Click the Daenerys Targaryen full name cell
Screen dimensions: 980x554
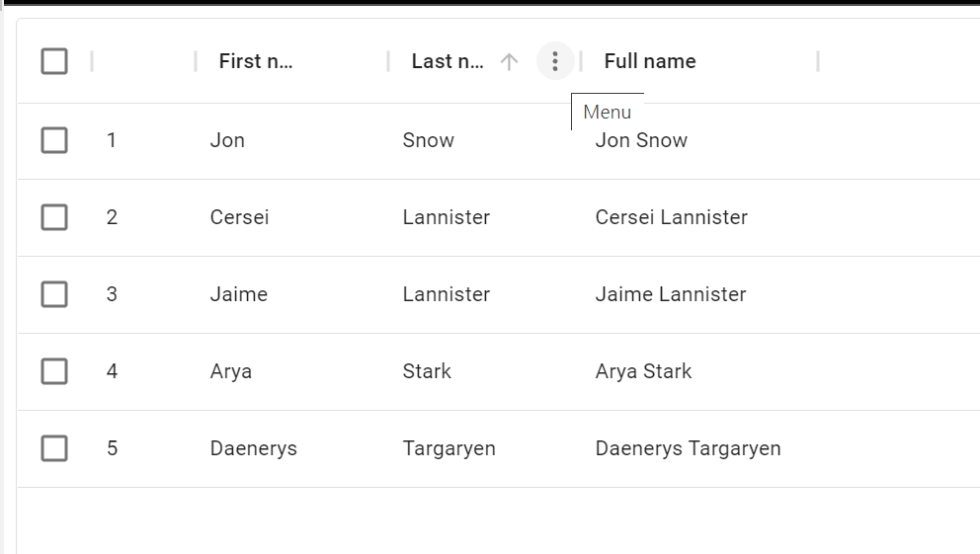click(x=688, y=448)
